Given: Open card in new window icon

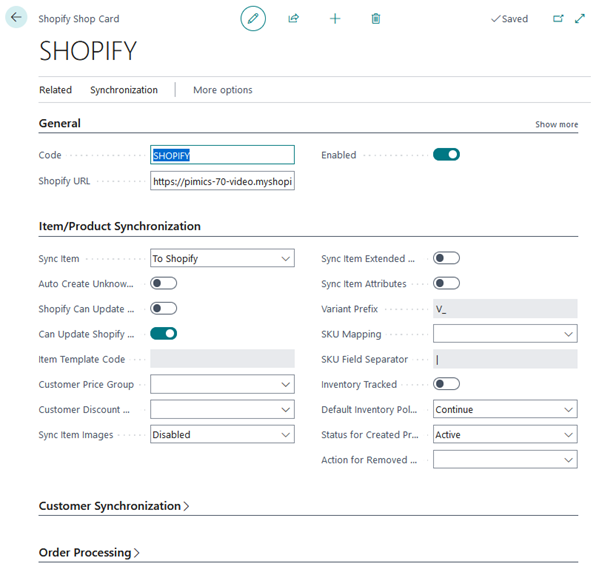Looking at the screenshot, I should (x=558, y=18).
